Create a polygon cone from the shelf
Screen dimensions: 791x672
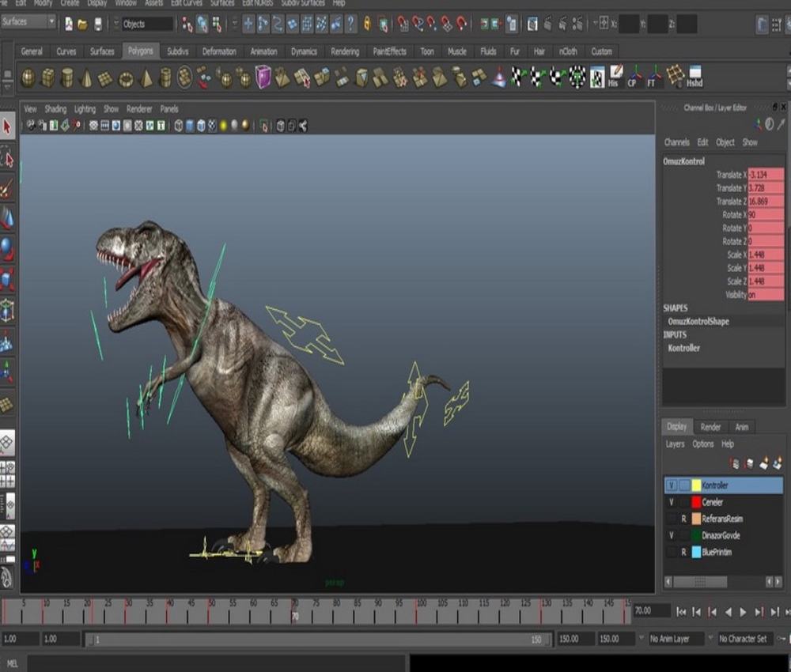point(87,77)
